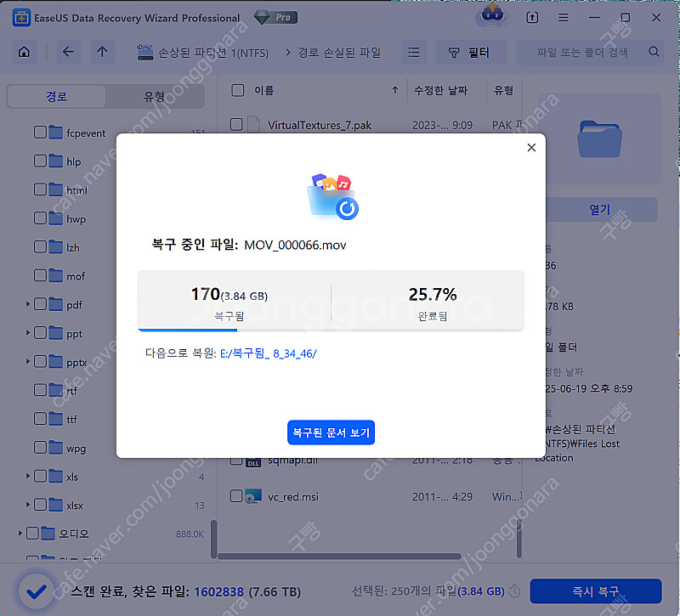Click the 열기 button in preview pane
This screenshot has width=680, height=616.
(x=601, y=210)
